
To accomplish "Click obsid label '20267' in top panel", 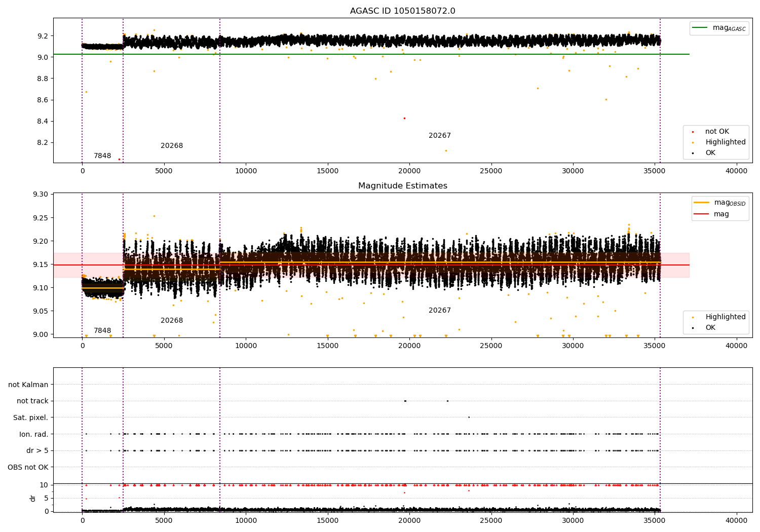I will pyautogui.click(x=440, y=136).
